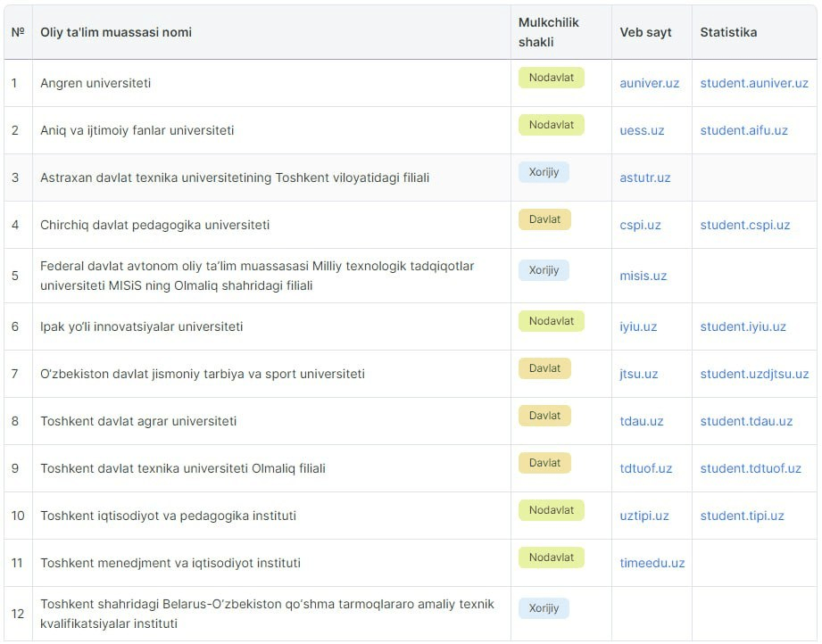Select 'Astraxan davlat texnika universitetining' name cell

click(x=271, y=178)
